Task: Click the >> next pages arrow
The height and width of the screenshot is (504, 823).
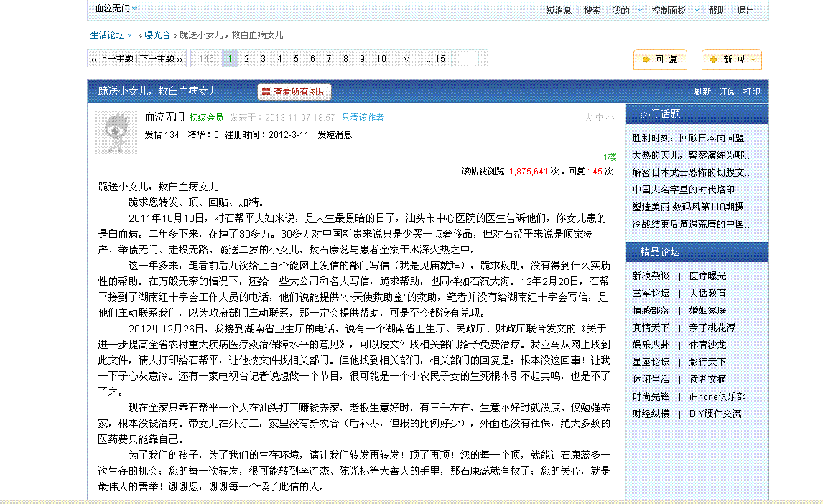Action: 406,59
